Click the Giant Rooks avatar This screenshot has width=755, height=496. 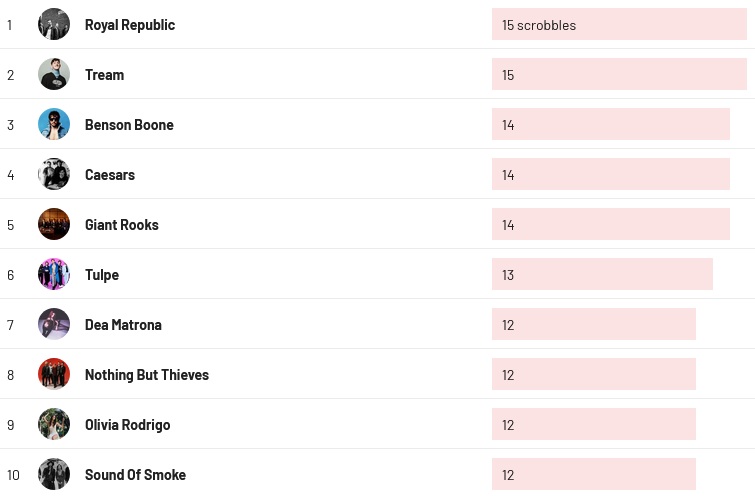pos(54,224)
